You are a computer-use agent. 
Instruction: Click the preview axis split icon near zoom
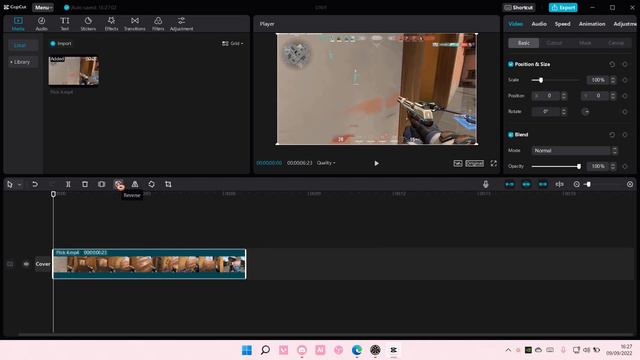tap(560, 184)
